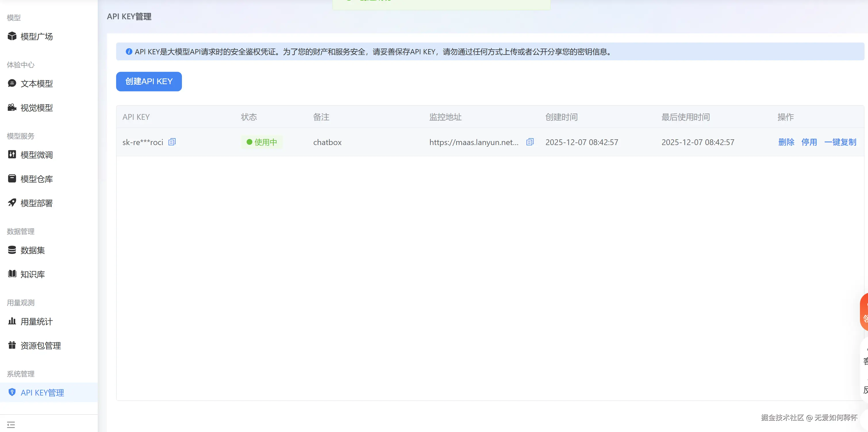This screenshot has height=432, width=868.
Task: Open 视觉模型 camera icon
Action: tap(12, 107)
